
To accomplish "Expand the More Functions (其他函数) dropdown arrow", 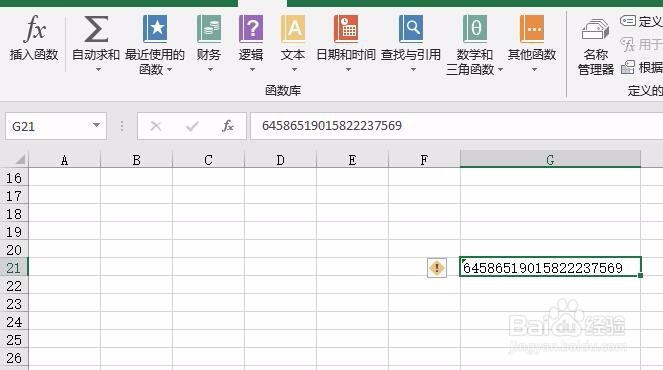I will 534,70.
